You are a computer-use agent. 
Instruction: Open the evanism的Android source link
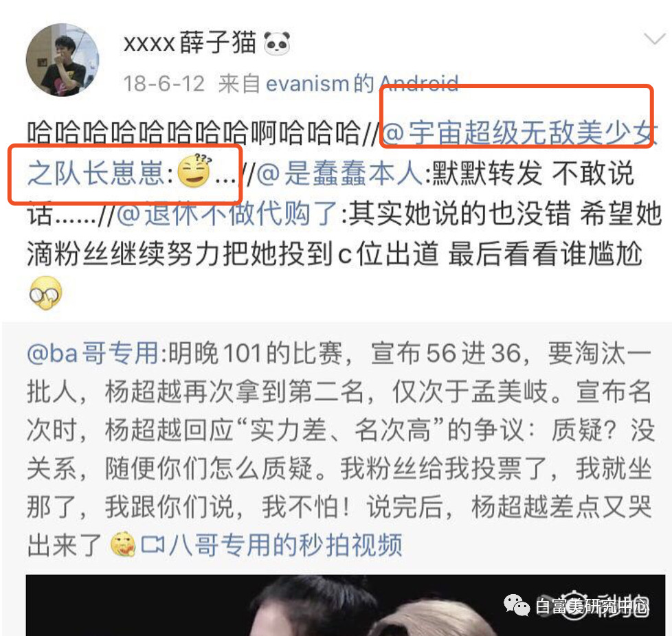click(362, 83)
